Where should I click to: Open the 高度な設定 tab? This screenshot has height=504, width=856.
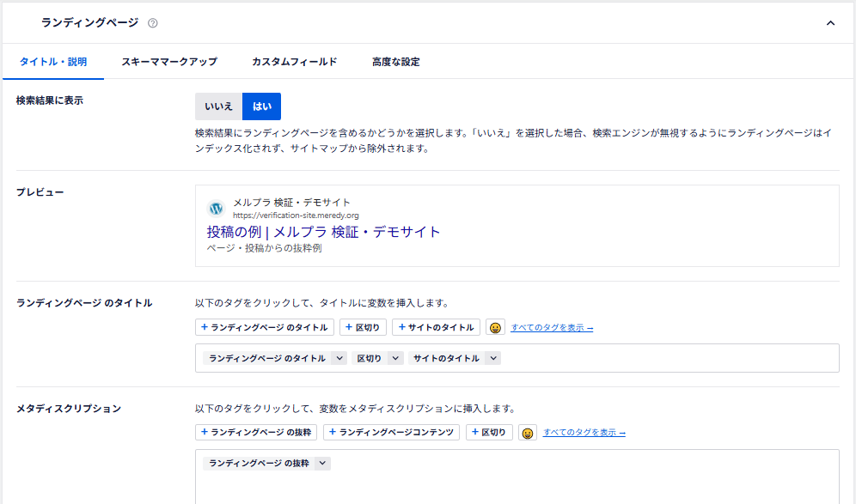pyautogui.click(x=395, y=62)
